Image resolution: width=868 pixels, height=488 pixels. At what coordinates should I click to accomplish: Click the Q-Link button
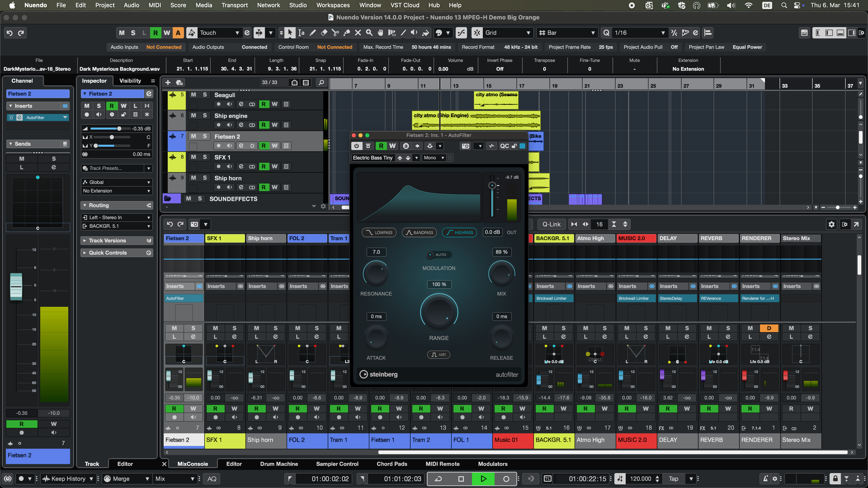click(x=551, y=224)
